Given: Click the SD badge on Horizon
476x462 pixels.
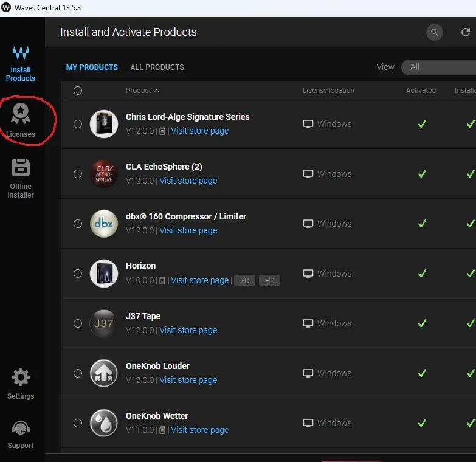Looking at the screenshot, I should click(244, 280).
